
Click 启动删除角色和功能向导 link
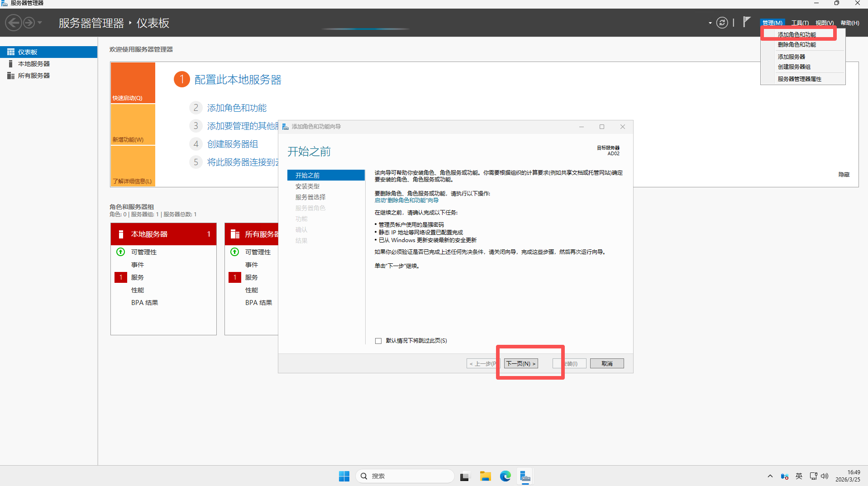coord(406,200)
